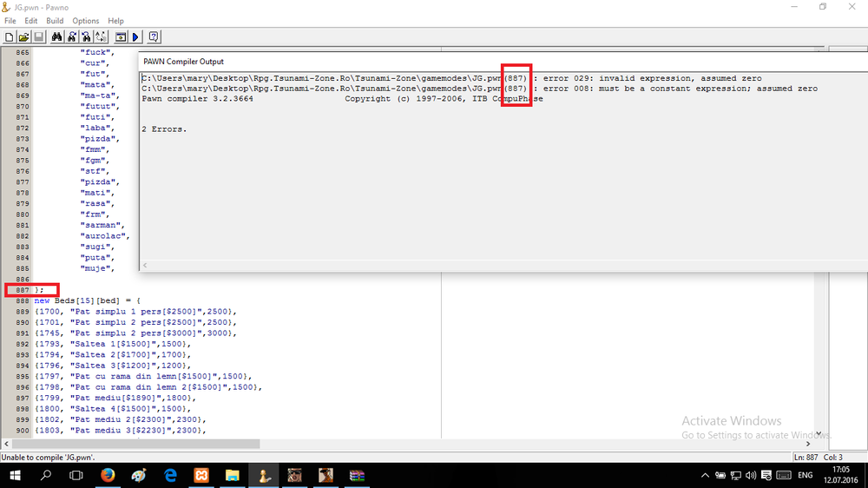Open Task View on the taskbar
This screenshot has width=868, height=488.
pyautogui.click(x=76, y=475)
